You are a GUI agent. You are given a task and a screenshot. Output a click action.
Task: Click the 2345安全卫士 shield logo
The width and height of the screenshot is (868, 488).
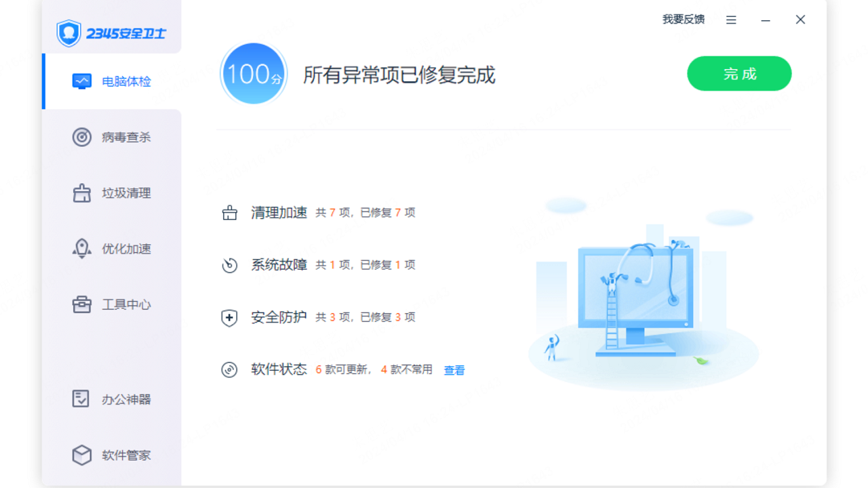(x=68, y=31)
